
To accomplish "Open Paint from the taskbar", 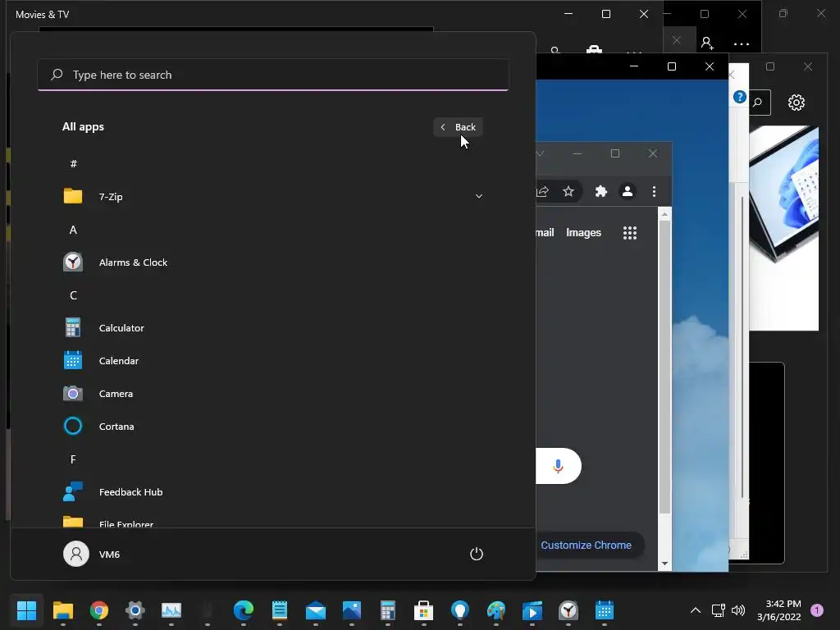I will coord(496,610).
